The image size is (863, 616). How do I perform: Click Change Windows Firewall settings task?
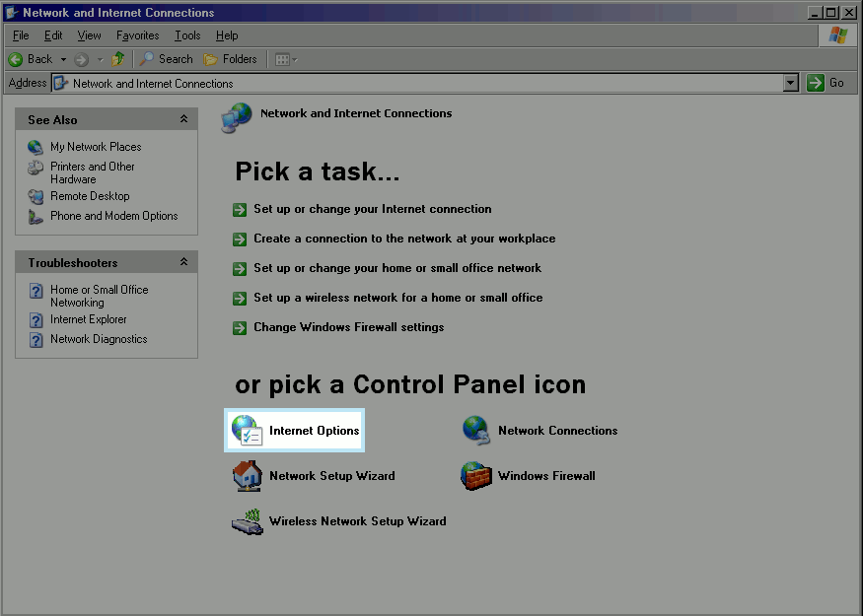point(348,327)
